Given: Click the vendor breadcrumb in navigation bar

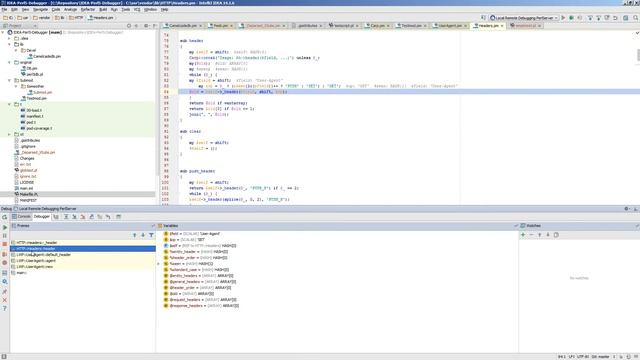Looking at the screenshot, I should 42,18.
